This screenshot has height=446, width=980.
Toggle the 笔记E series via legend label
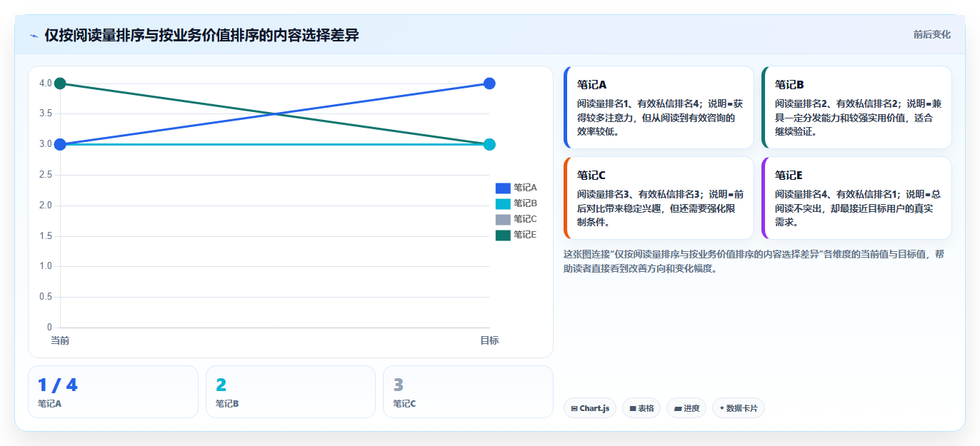click(525, 235)
